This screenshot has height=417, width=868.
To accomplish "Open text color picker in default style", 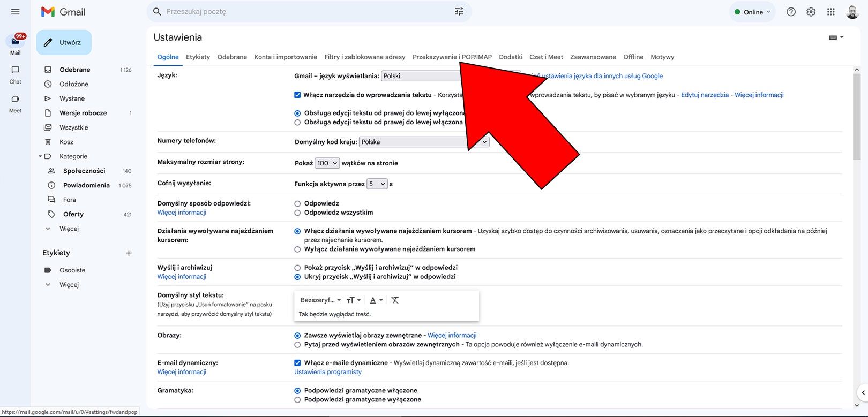I will [376, 300].
